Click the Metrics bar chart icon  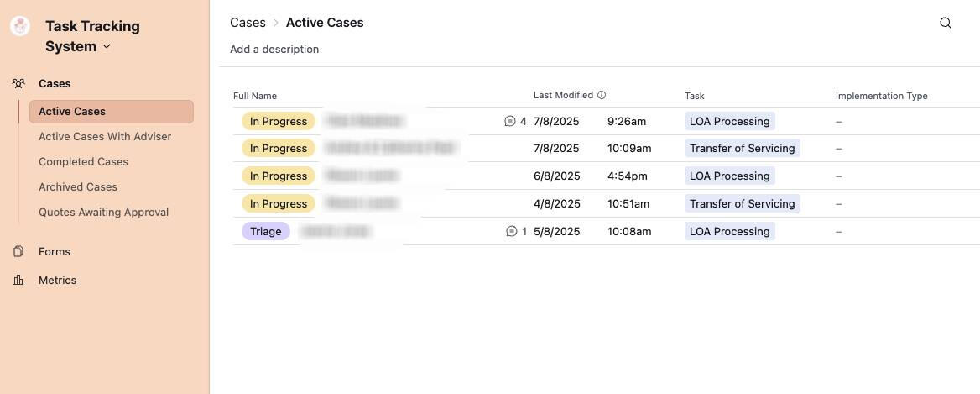point(18,280)
